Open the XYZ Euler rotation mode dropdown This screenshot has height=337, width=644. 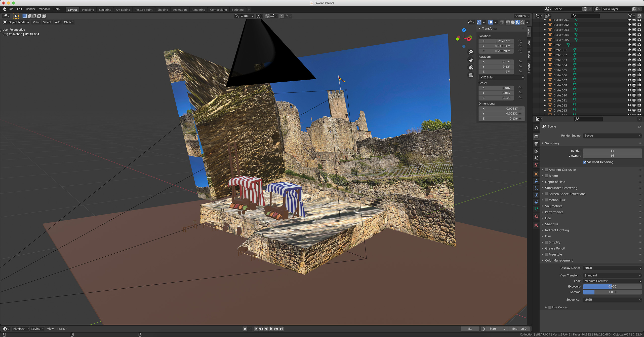click(x=502, y=78)
